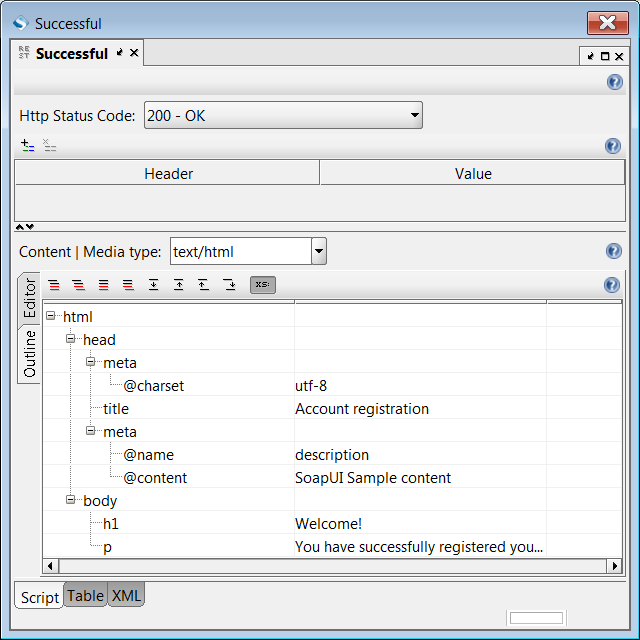Click the horizontal scrollbar right arrow
The height and width of the screenshot is (640, 640).
tap(615, 566)
